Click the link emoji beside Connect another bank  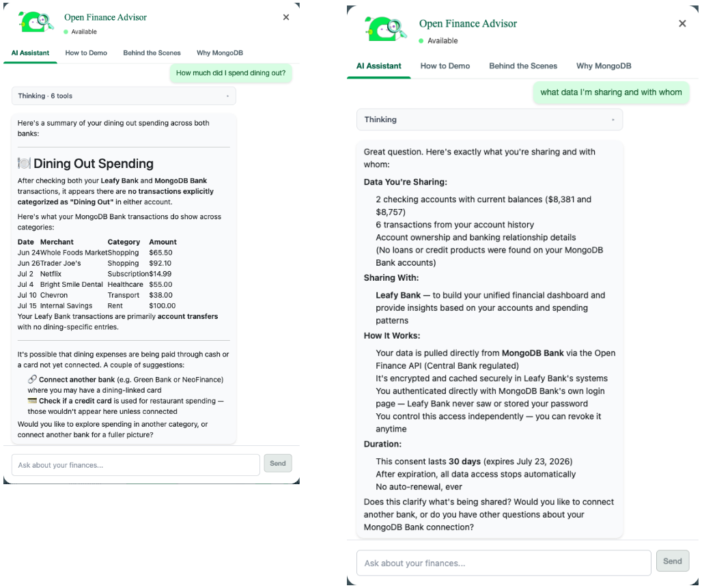32,379
